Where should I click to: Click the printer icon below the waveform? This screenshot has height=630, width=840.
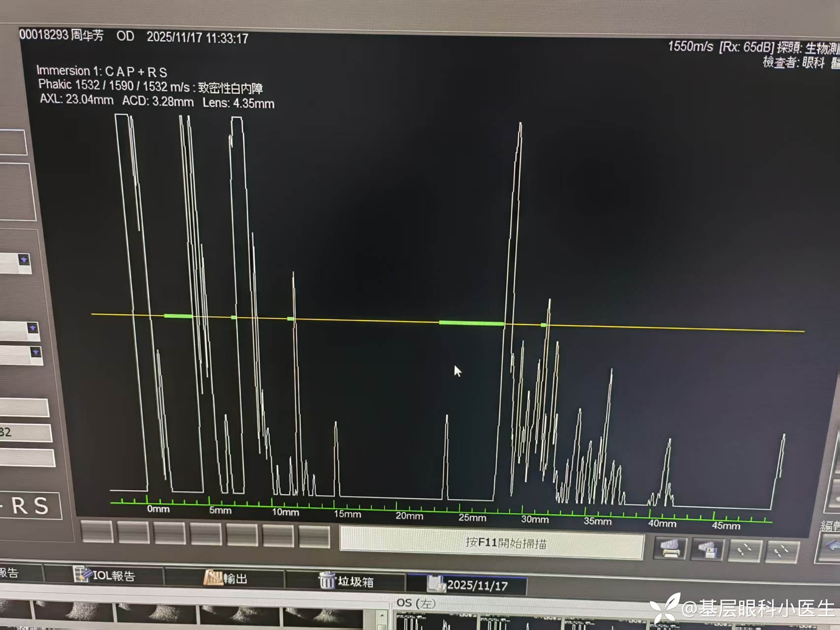tap(670, 549)
